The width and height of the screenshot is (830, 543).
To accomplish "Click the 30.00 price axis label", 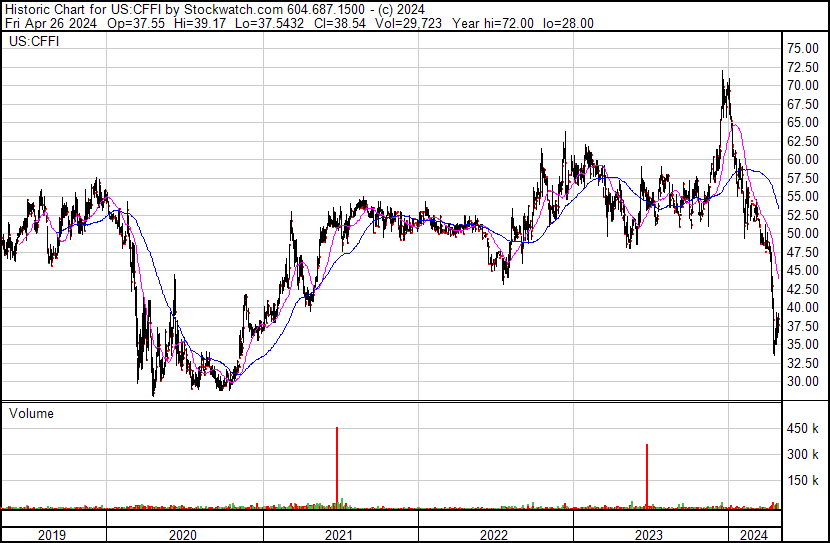I will [803, 382].
